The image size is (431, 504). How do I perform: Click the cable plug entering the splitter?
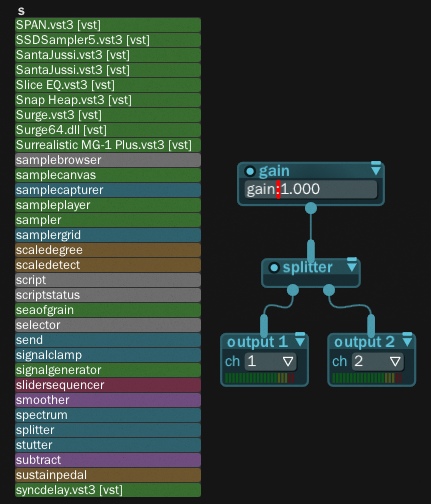311,251
